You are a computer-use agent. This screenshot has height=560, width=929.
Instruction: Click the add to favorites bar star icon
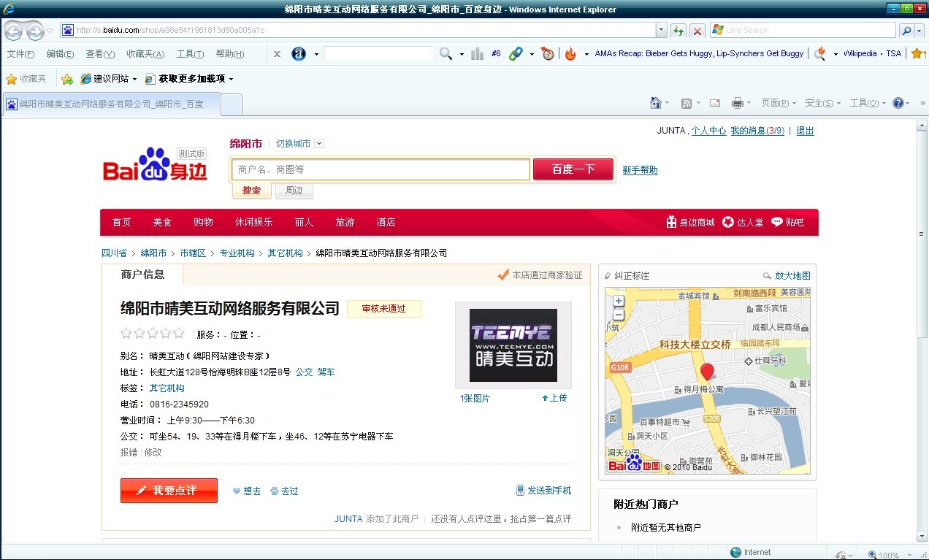[x=67, y=79]
